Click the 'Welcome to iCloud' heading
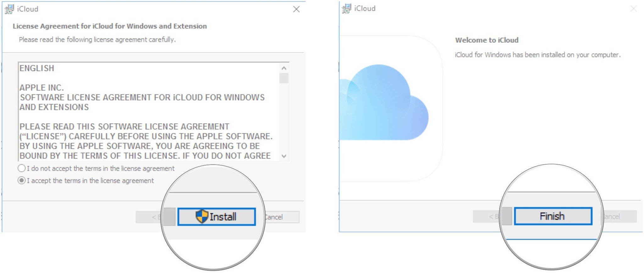644x273 pixels. [x=487, y=40]
